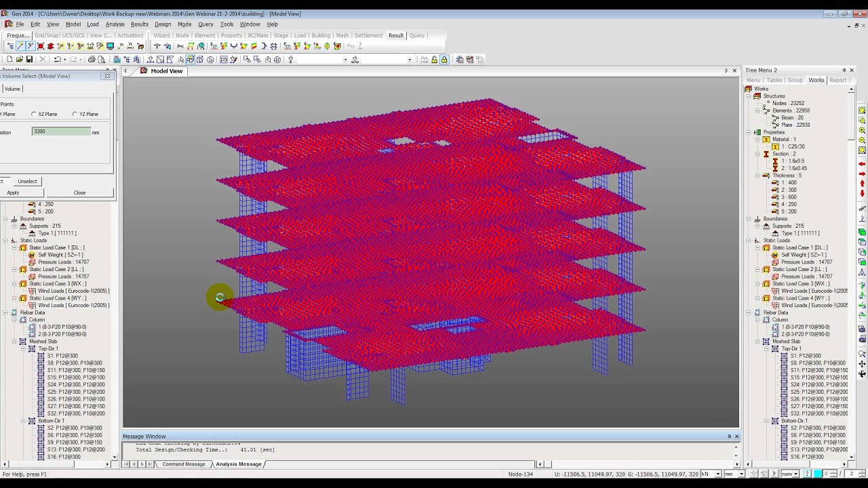Click the red right arrow pan icon

[862, 174]
